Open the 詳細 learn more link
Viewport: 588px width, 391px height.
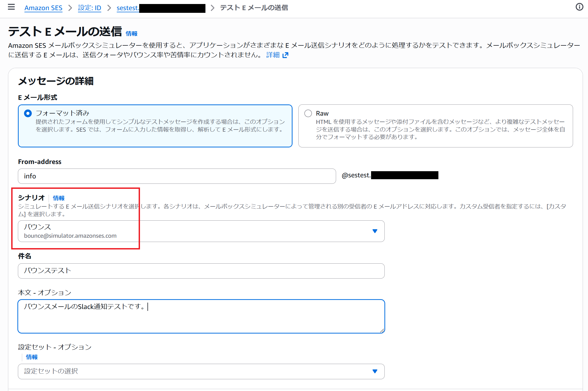point(273,55)
